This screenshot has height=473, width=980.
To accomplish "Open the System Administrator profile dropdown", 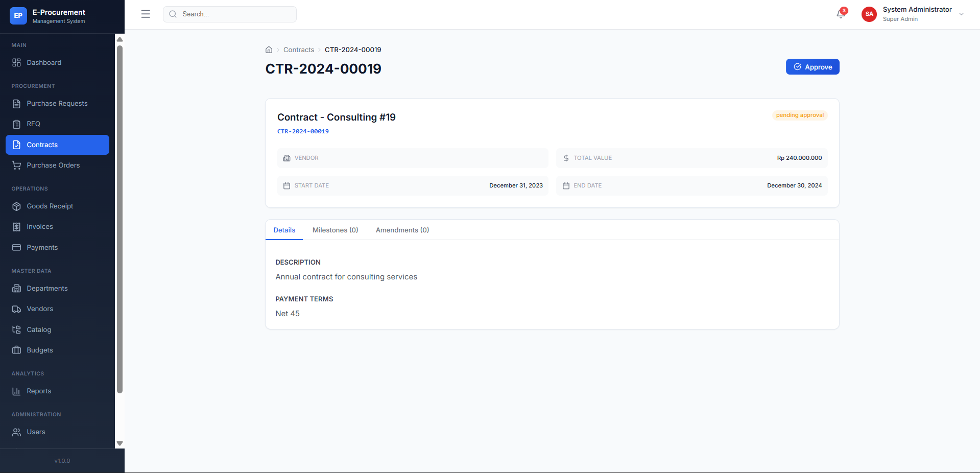I will point(918,14).
